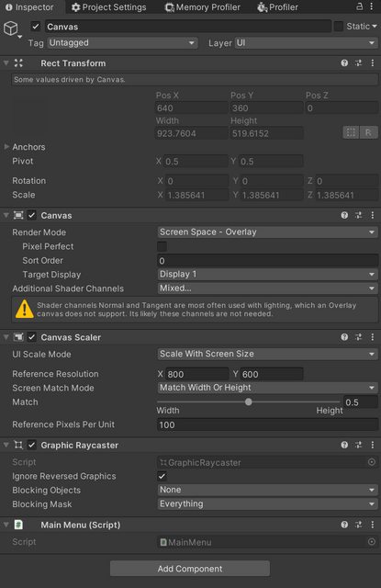Switch to the Profiler tab
The height and width of the screenshot is (588, 381).
tap(277, 7)
